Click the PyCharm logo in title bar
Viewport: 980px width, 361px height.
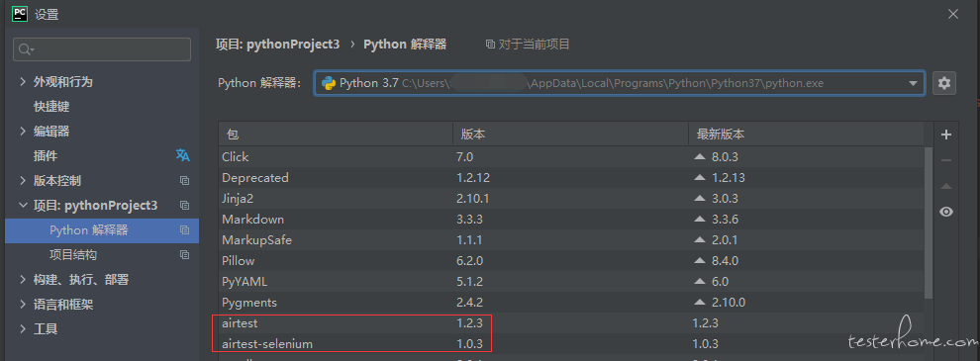pos(20,13)
